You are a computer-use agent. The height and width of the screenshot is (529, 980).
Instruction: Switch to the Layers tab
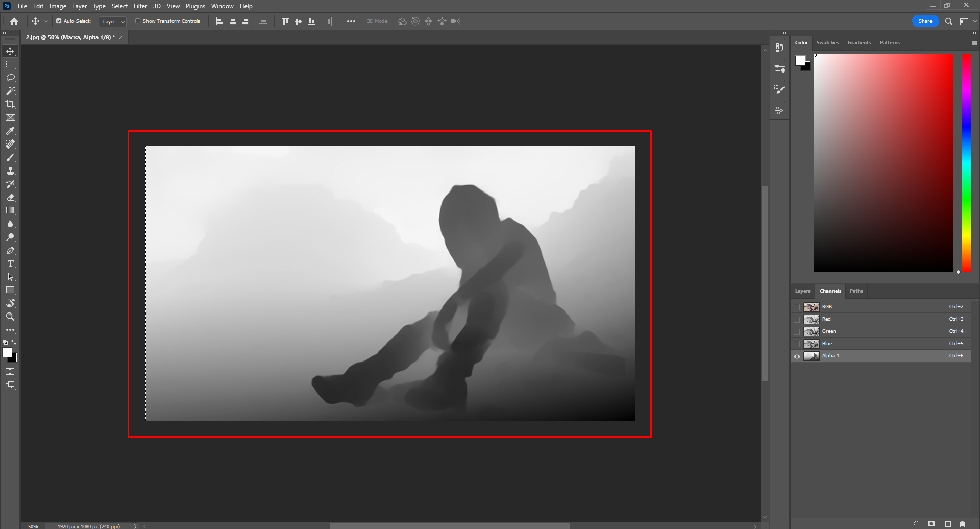click(802, 291)
